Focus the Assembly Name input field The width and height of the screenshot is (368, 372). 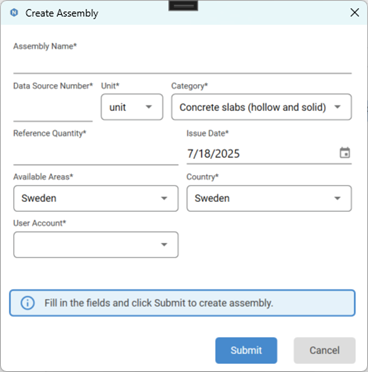point(182,63)
